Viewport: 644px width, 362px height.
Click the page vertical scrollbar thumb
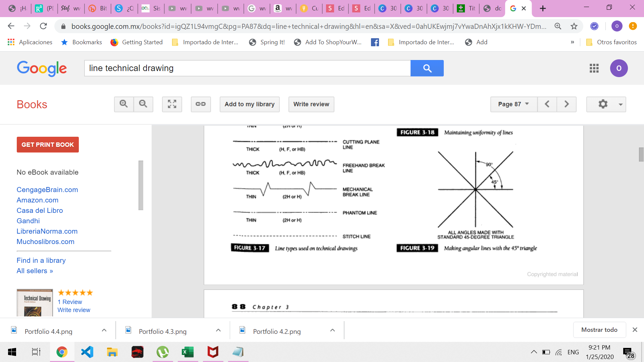[641, 155]
